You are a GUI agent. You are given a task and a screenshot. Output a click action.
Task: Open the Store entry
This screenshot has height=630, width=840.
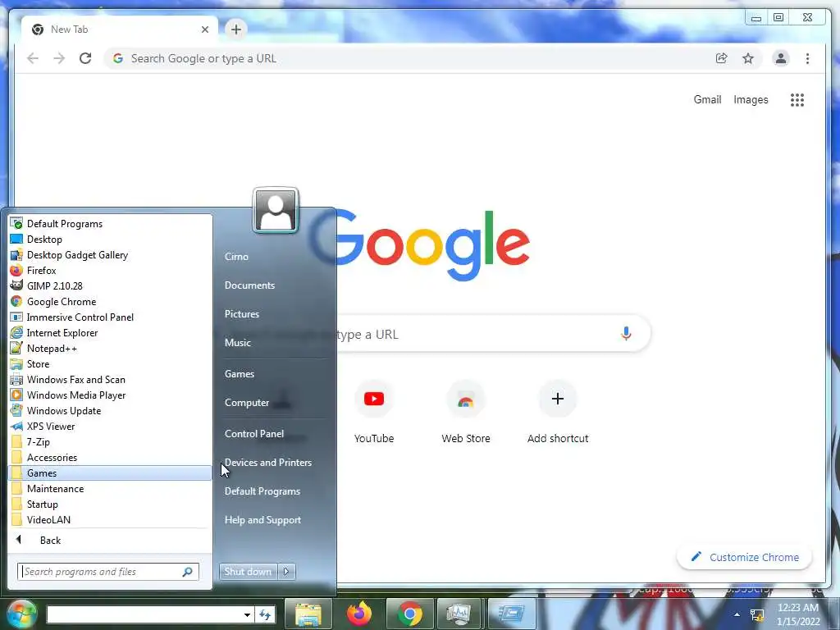(111, 363)
